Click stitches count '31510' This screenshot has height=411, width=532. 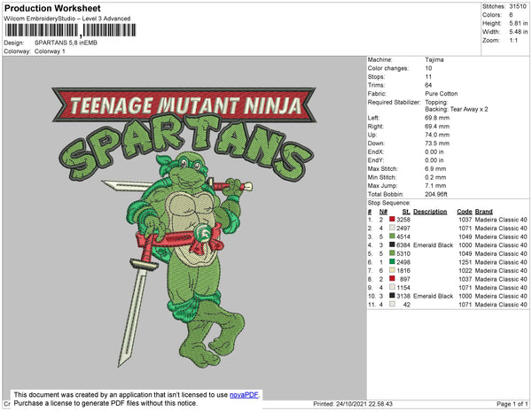[518, 6]
